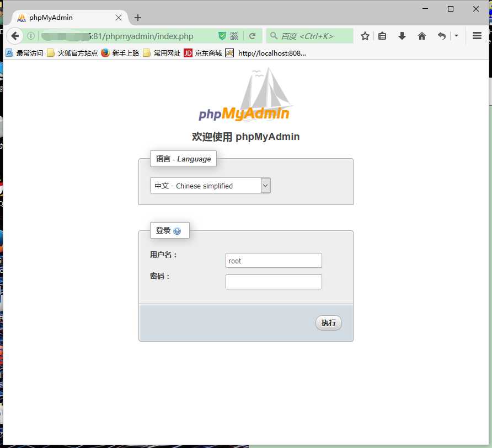Open the green shield security icon
492x448 pixels.
tap(222, 36)
